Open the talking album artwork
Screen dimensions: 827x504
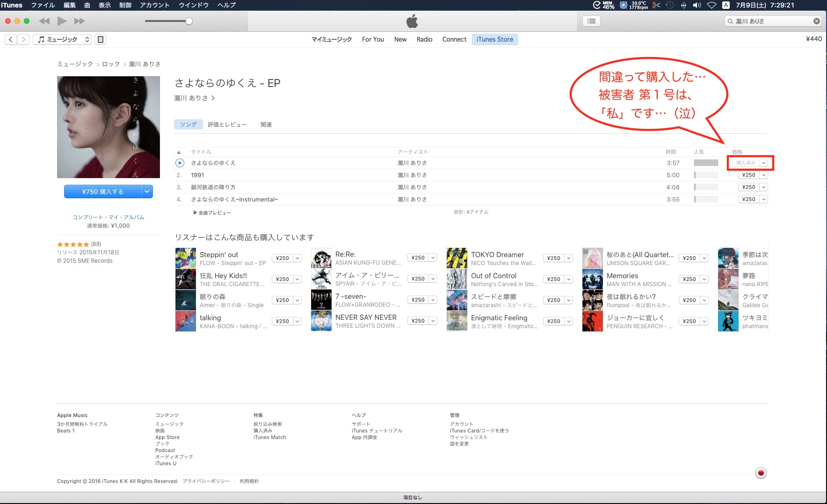pyautogui.click(x=186, y=321)
